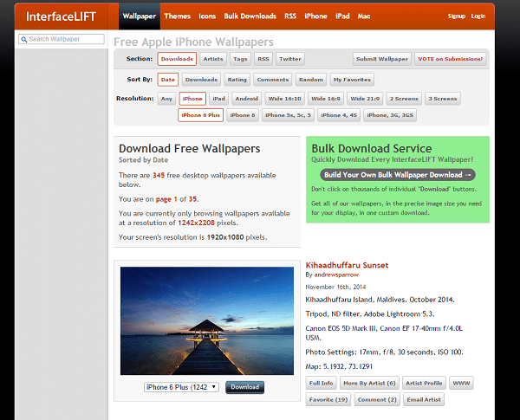Click the search magnifier icon
This screenshot has width=520, height=420.
(24, 40)
